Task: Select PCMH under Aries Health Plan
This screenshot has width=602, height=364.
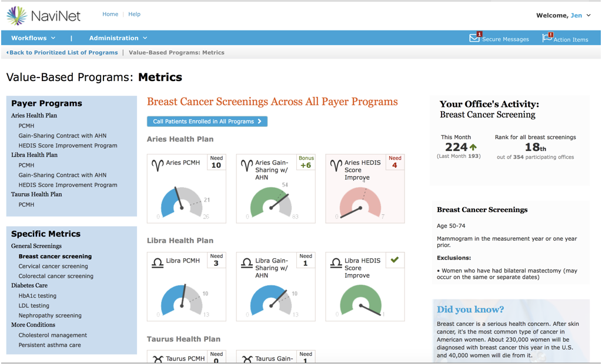Action: [x=26, y=126]
